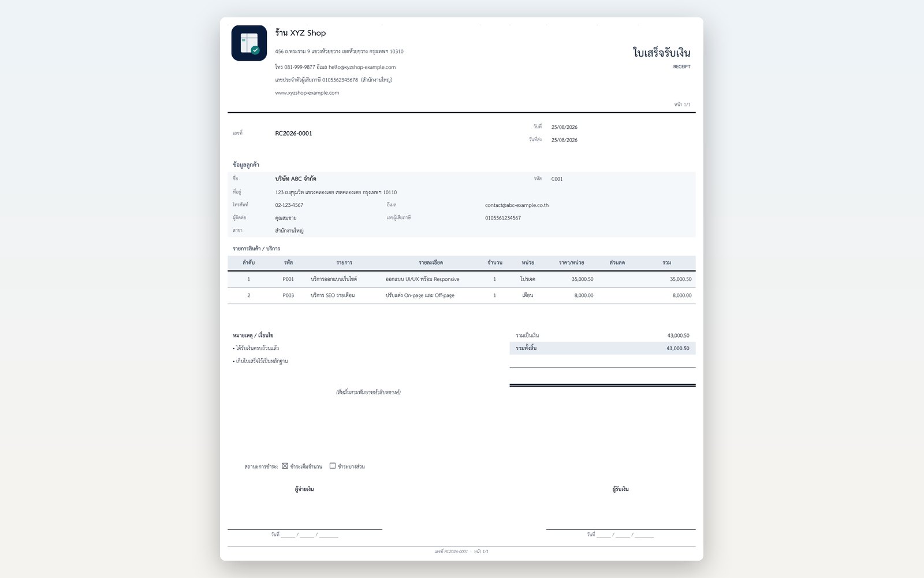Click the unit cell โปรเจค
Screen dimensions: 924x578
pos(527,279)
